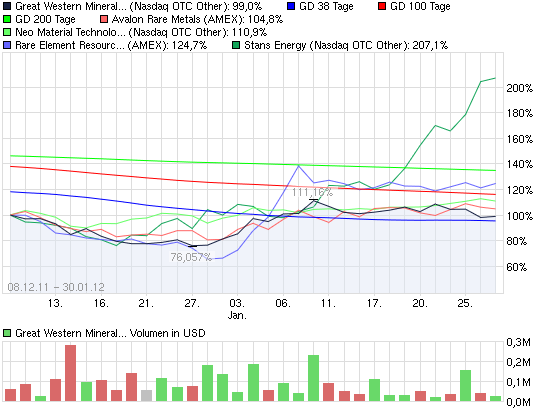Click the 80% y-axis label

(x=516, y=241)
